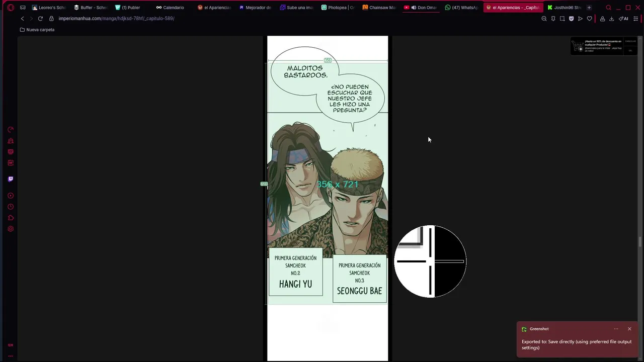Click the SEONGGU BAE name box
644x362 pixels.
359,279
